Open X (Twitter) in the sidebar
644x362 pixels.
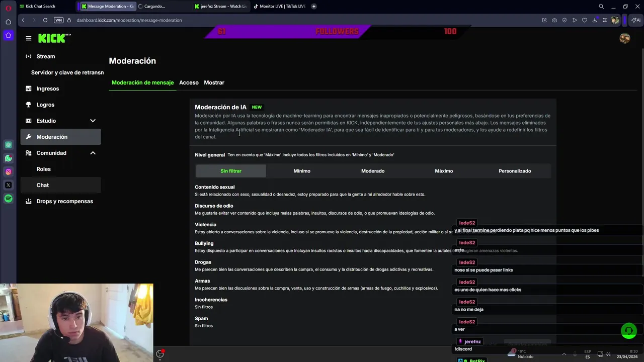8,185
